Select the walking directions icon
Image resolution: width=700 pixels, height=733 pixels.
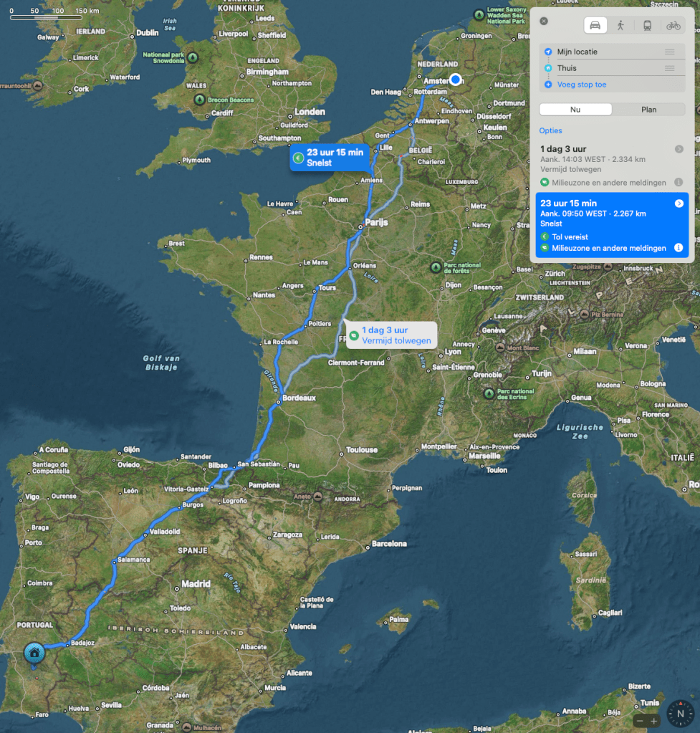(x=620, y=25)
